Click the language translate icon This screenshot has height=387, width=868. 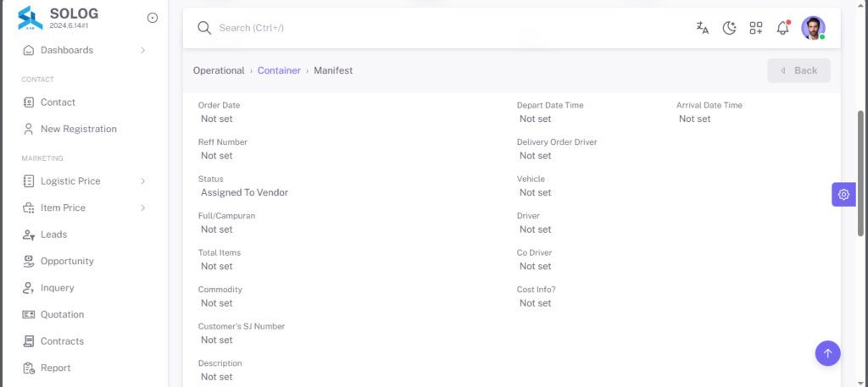(703, 28)
